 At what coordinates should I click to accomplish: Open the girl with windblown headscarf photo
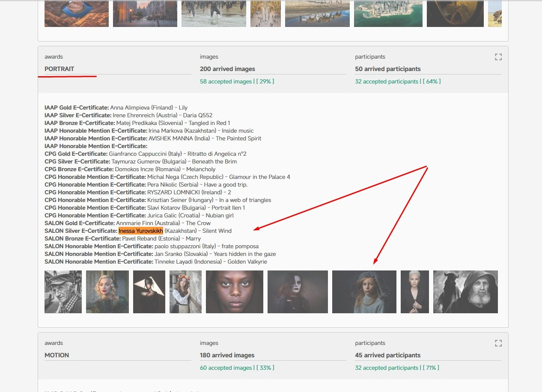coord(364,292)
